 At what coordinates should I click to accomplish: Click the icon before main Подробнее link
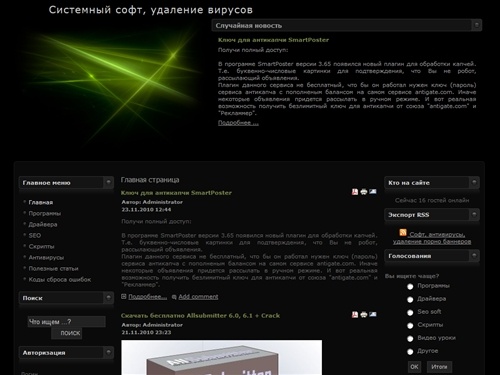(124, 296)
